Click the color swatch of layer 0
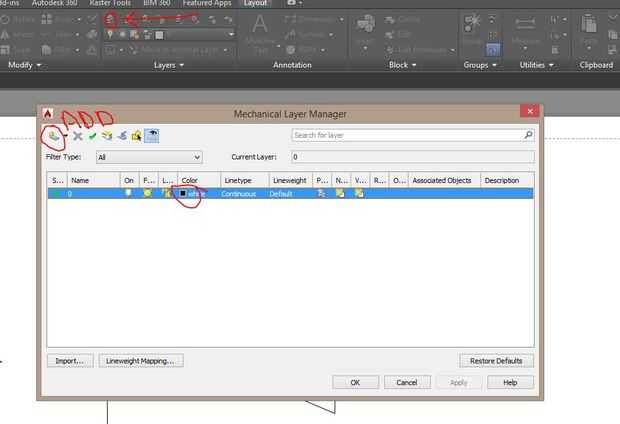This screenshot has height=424, width=620. [183, 193]
